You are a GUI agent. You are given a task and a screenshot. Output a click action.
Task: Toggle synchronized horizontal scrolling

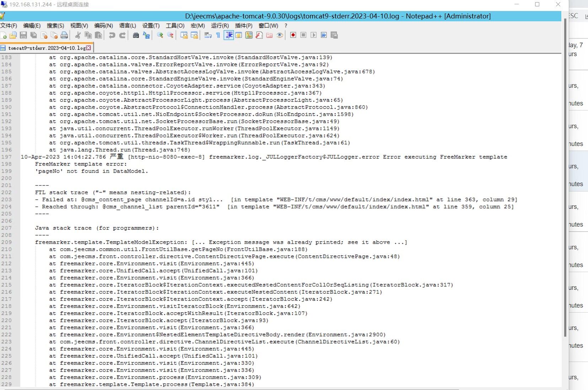194,35
